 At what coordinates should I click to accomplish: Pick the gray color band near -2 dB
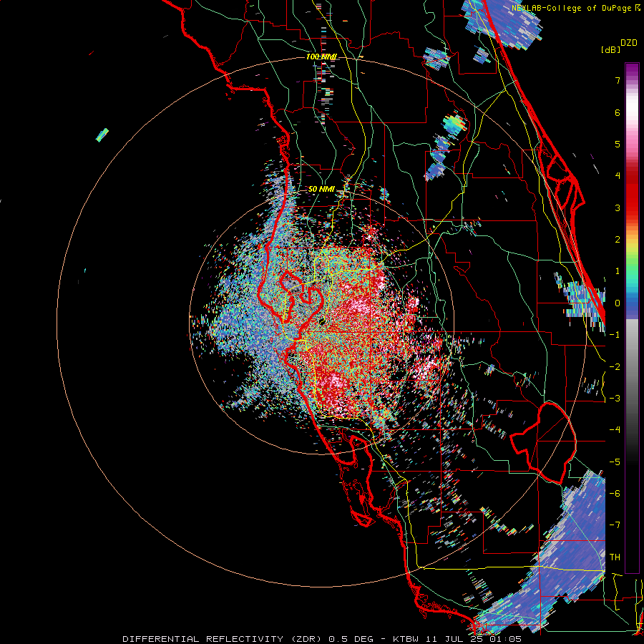click(x=632, y=367)
